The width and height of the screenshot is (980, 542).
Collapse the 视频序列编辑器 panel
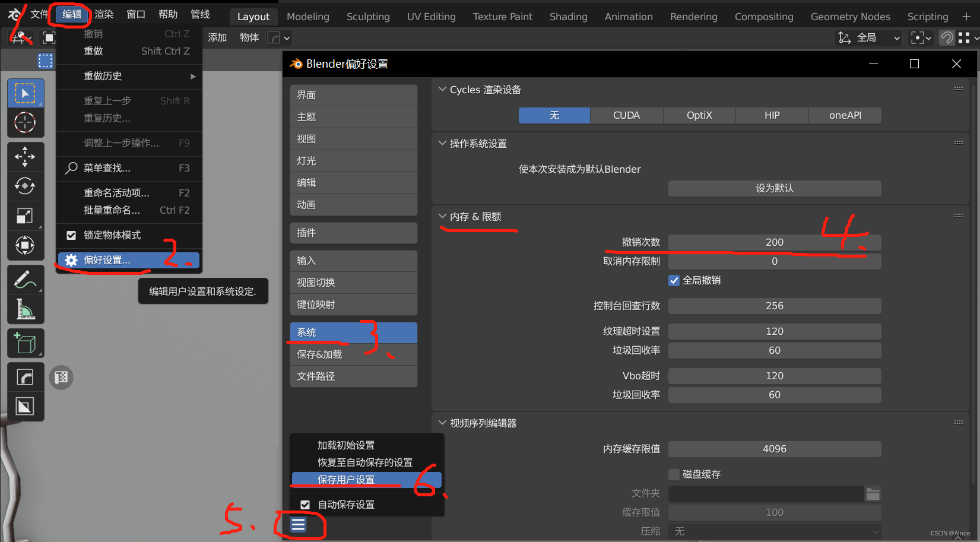point(442,423)
